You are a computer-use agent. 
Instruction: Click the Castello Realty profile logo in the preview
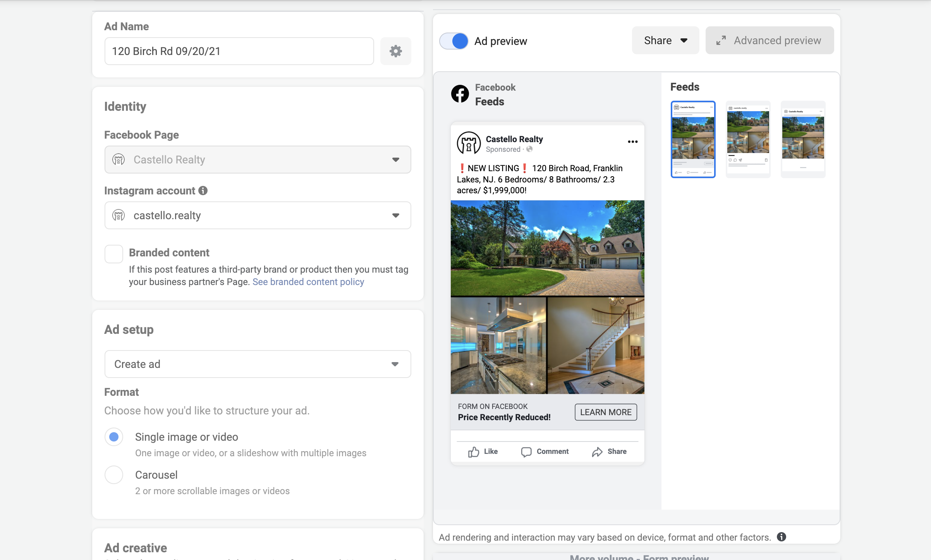[469, 143]
